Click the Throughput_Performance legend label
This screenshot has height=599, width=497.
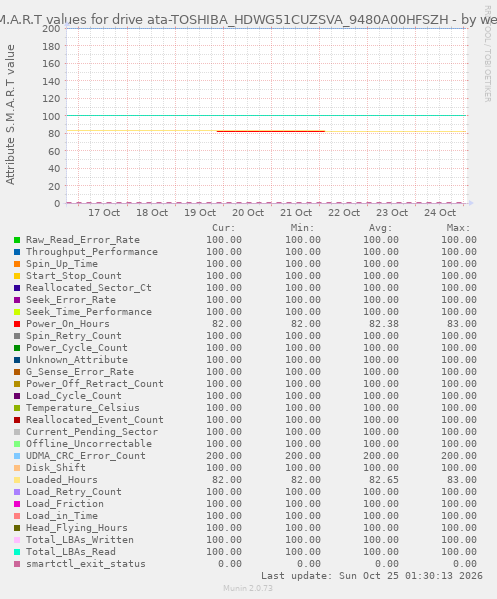pyautogui.click(x=92, y=252)
